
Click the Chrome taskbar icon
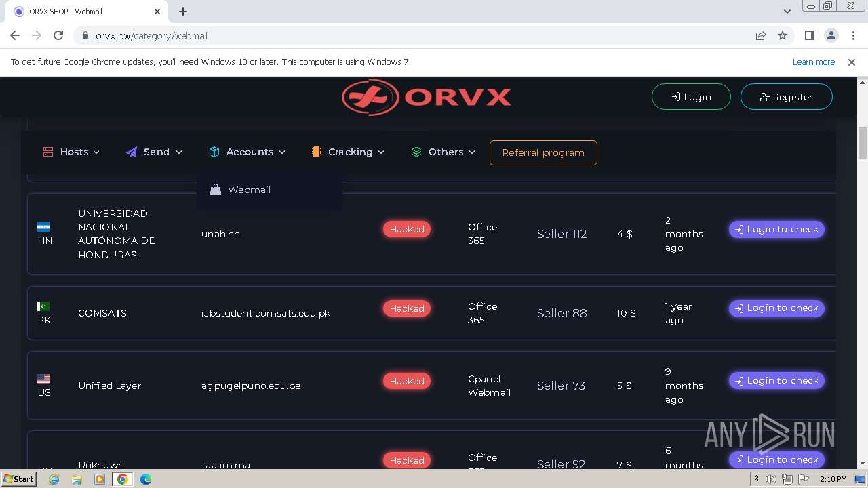[x=123, y=479]
